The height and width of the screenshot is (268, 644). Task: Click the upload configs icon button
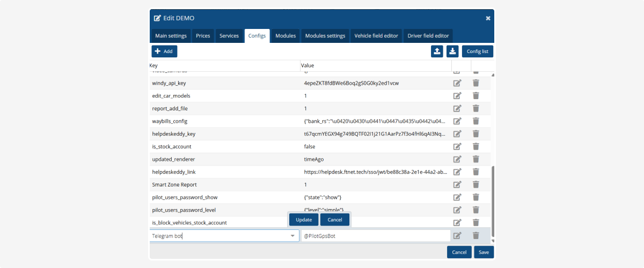437,51
